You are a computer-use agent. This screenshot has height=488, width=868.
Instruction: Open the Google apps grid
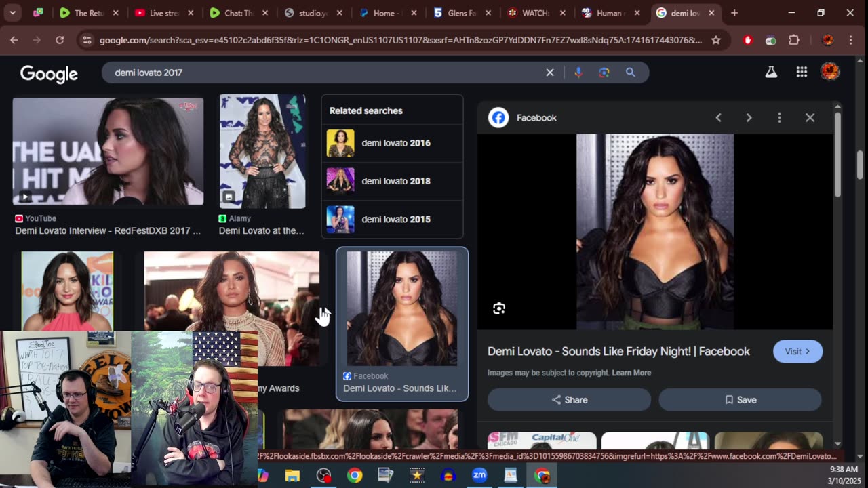pyautogui.click(x=802, y=72)
